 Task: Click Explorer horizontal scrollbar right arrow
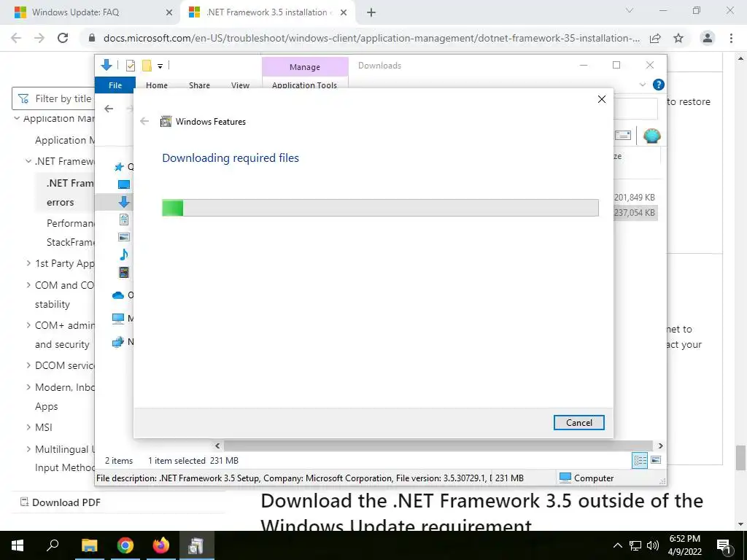click(x=660, y=446)
